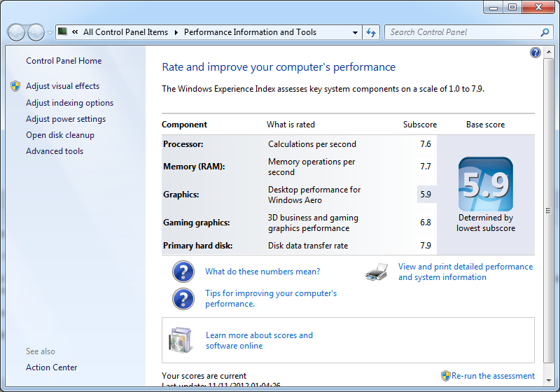The width and height of the screenshot is (560, 392).
Task: Close the Performance Information window
Action: click(x=538, y=8)
